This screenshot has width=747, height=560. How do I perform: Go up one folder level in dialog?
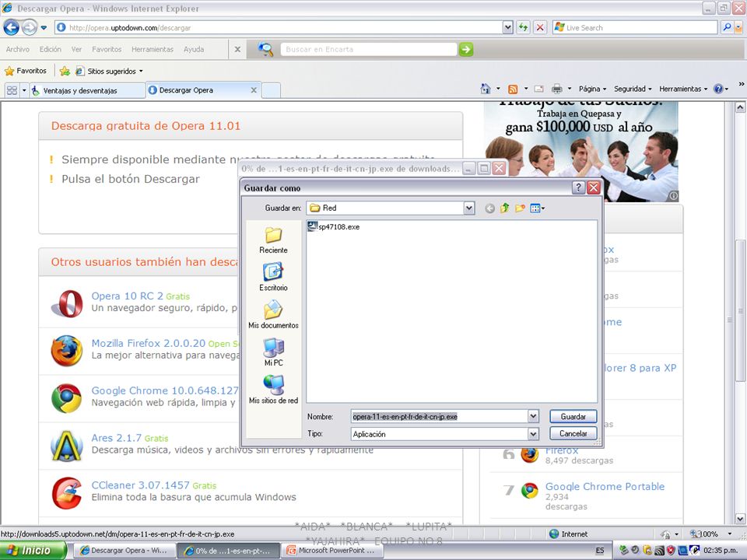pyautogui.click(x=504, y=208)
